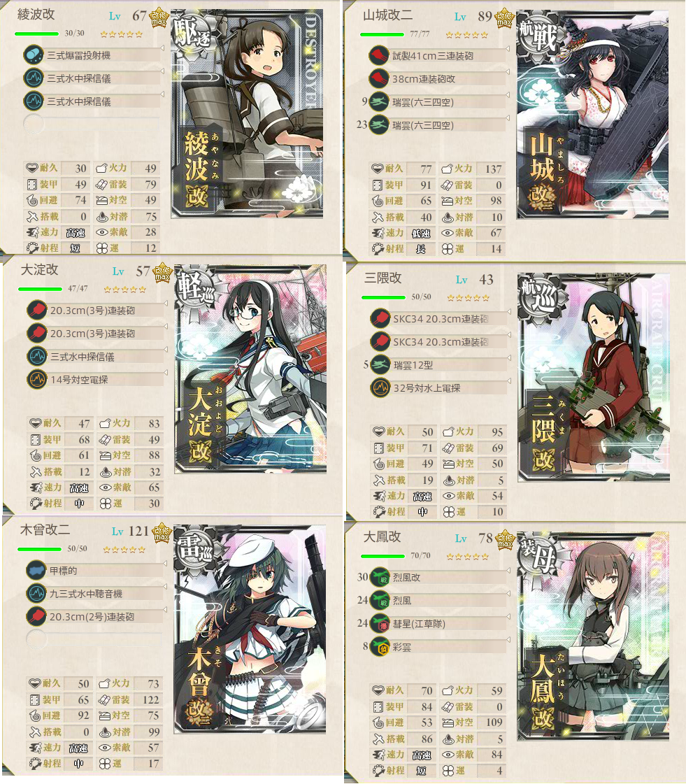The image size is (686, 784).
Task: Click the seaplane icon beside 瑞雲12型
Action: point(380,365)
